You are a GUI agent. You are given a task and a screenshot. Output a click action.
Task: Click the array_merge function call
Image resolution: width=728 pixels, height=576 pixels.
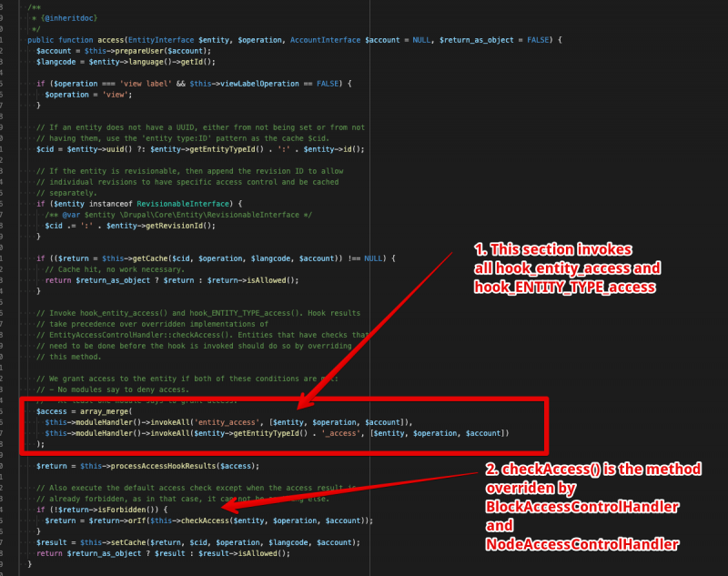pyautogui.click(x=106, y=411)
